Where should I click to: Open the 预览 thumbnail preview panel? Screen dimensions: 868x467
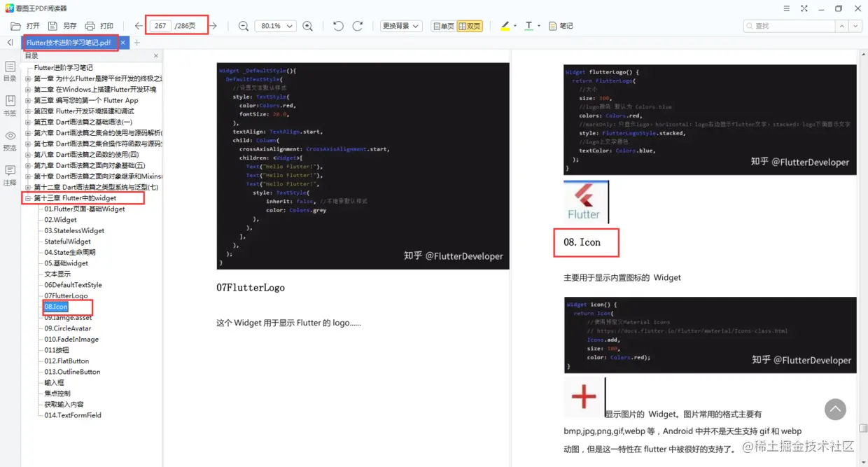point(10,141)
